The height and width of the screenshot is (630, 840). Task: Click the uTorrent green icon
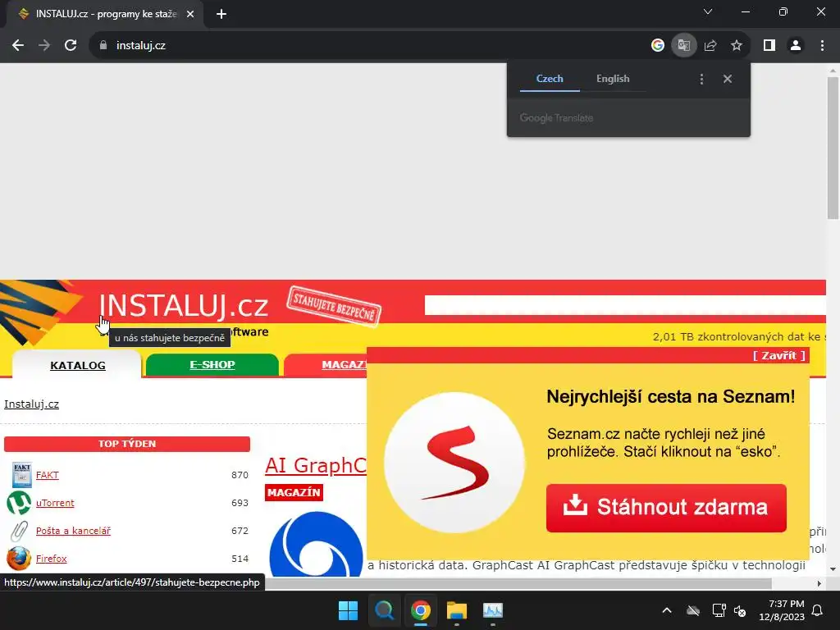(x=19, y=503)
